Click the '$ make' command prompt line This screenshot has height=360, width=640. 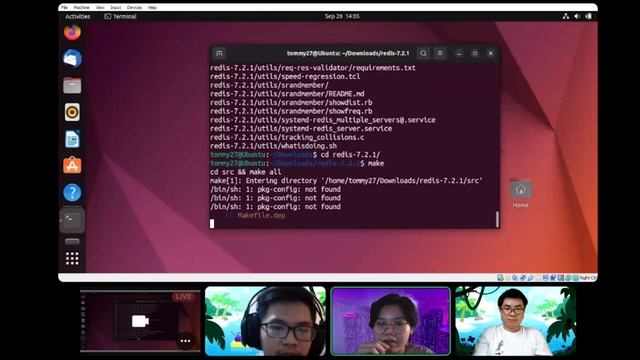[x=297, y=163]
